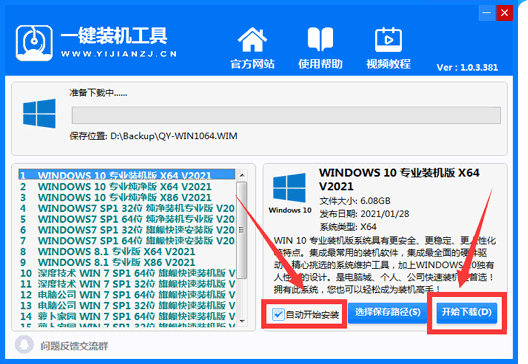Screen dimensions: 528x364
Task: Select item 7 WINDOWS7 SP1 64位 旗舰快速安装版
Action: pos(127,240)
